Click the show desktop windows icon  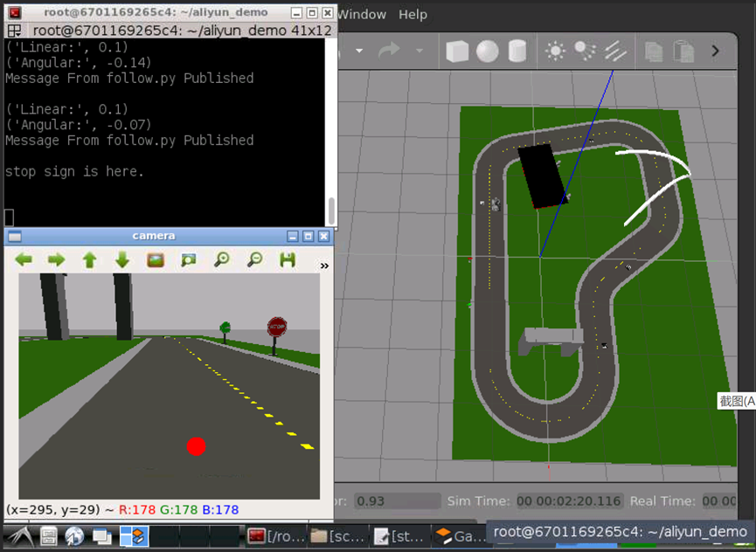click(101, 536)
